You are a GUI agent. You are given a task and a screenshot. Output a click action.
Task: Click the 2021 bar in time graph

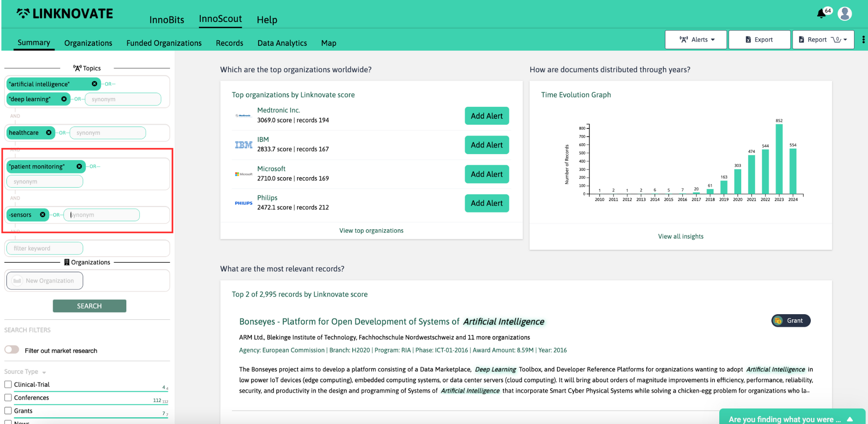pos(751,175)
